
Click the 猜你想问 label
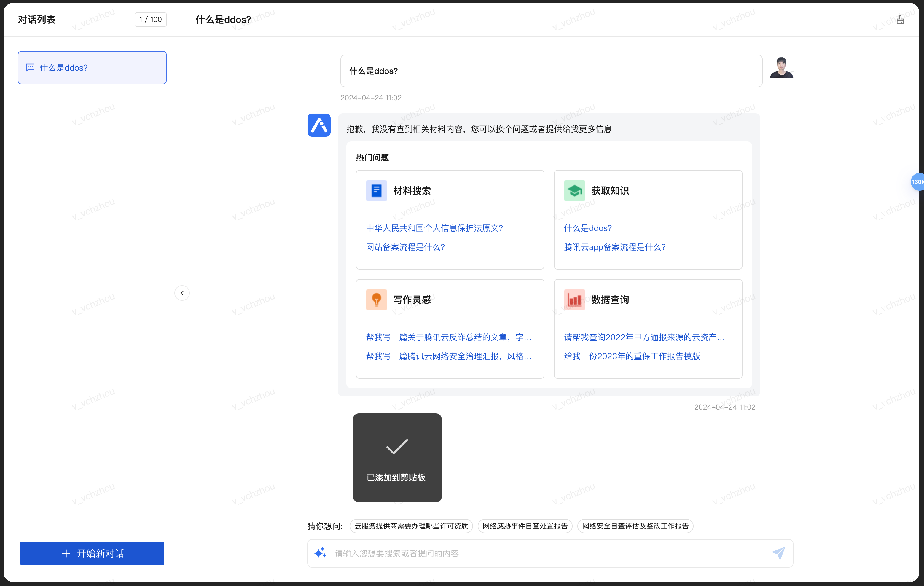325,526
